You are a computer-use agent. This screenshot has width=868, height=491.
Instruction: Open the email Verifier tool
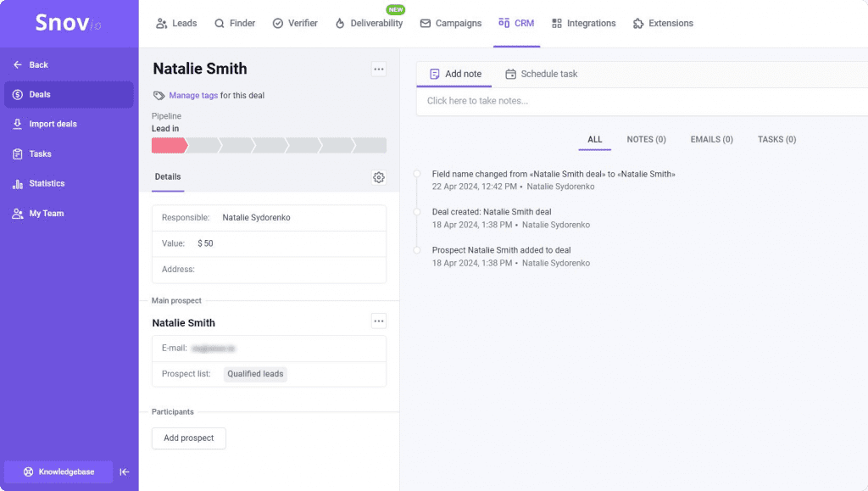coord(295,23)
